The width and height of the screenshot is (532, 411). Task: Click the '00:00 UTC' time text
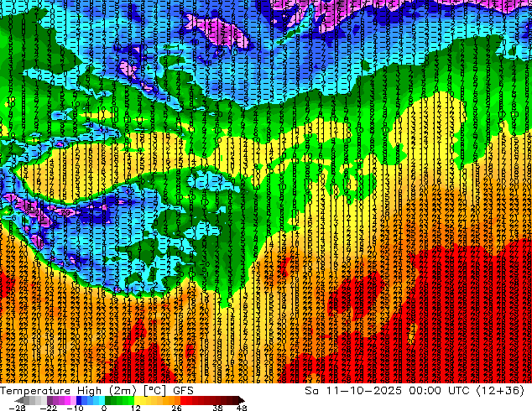(440, 391)
